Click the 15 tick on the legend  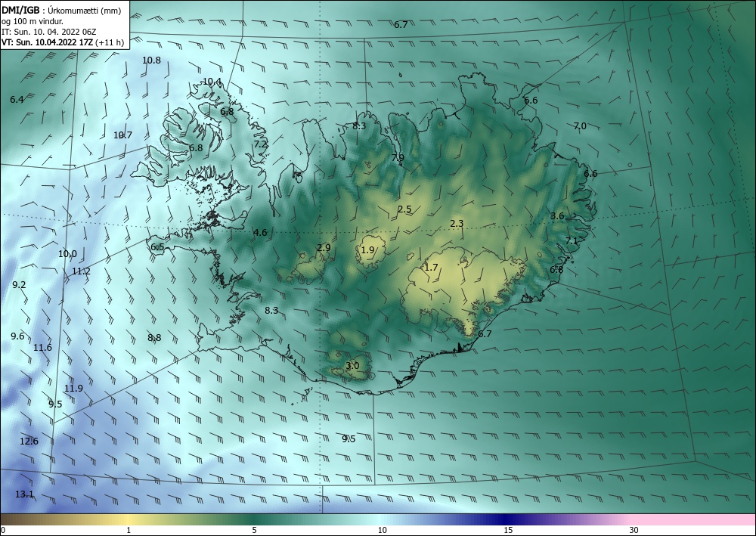508,531
